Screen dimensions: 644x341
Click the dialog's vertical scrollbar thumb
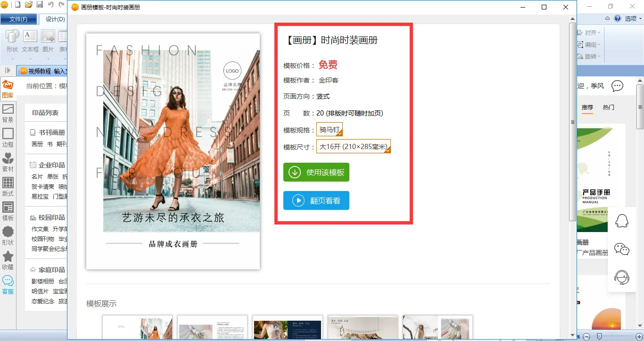pos(573,122)
